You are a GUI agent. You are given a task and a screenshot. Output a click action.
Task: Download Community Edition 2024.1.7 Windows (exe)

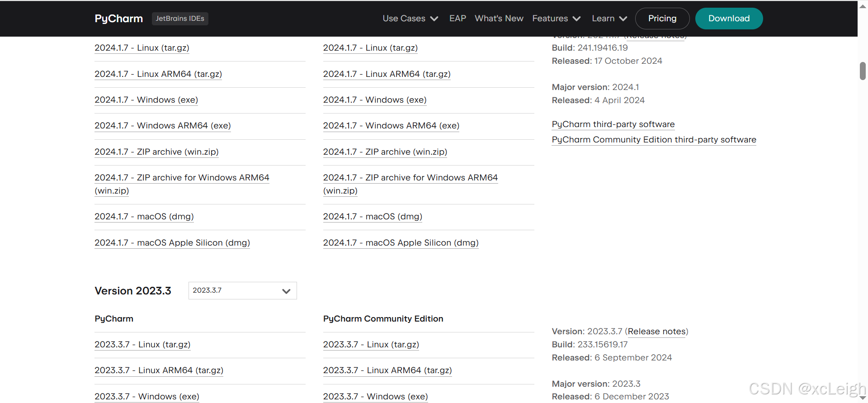(375, 100)
